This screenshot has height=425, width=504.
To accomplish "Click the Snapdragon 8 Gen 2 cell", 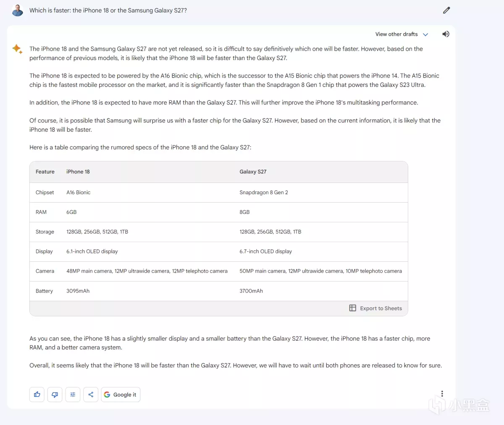I will 264,193.
